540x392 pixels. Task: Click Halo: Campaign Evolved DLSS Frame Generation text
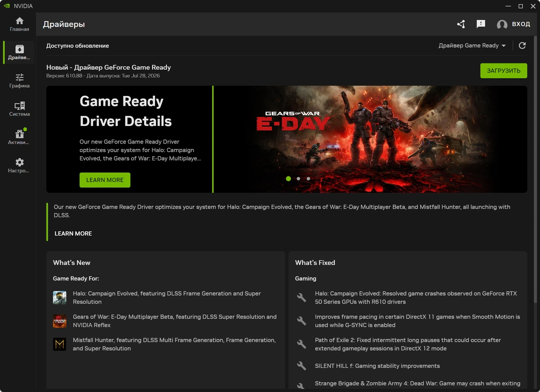(167, 297)
